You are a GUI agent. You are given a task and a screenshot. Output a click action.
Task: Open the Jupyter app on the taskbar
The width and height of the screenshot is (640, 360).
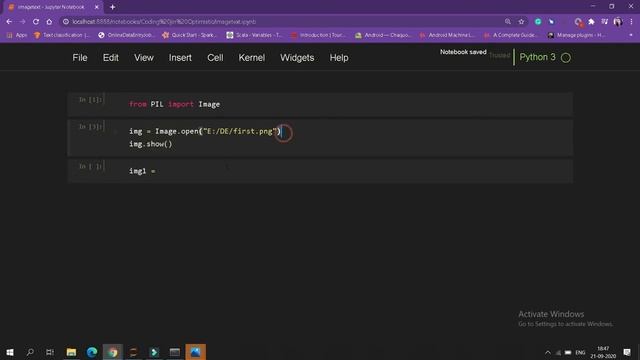pos(133,352)
